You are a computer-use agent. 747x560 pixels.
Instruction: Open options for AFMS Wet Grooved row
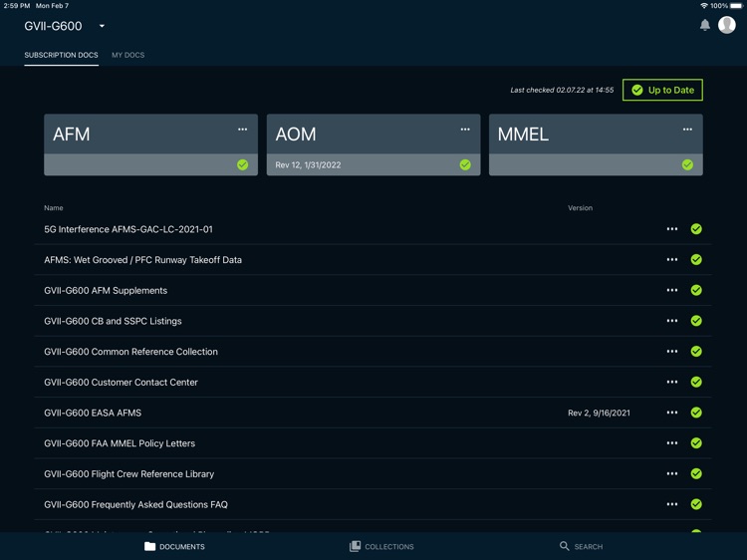tap(672, 259)
